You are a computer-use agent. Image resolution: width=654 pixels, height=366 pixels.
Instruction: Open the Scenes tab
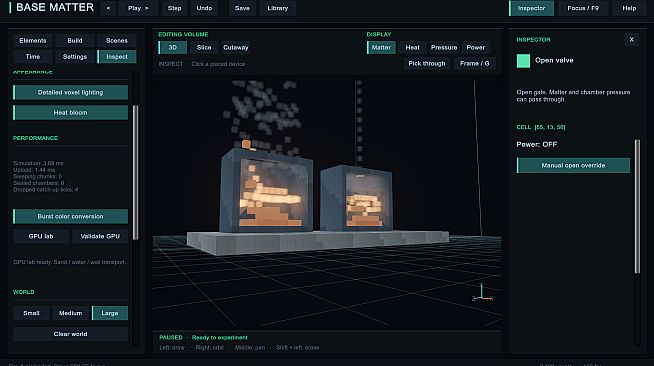[x=117, y=40]
